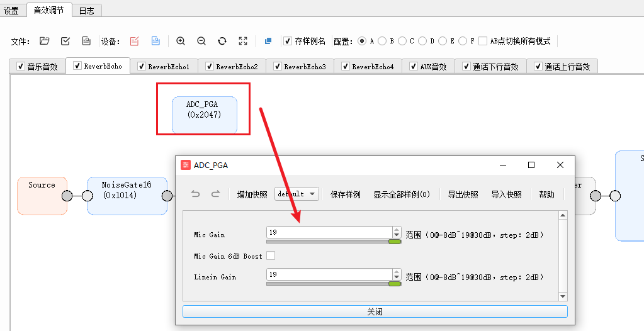Click the 关闭 button
The width and height of the screenshot is (644, 331).
coord(375,311)
